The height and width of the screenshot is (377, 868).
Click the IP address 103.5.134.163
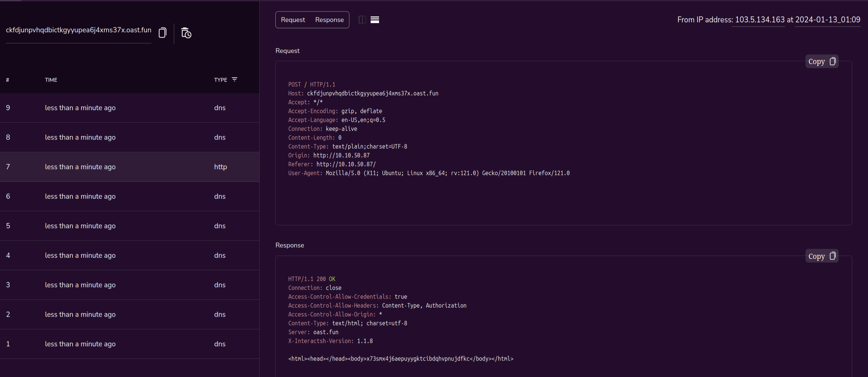click(x=760, y=20)
